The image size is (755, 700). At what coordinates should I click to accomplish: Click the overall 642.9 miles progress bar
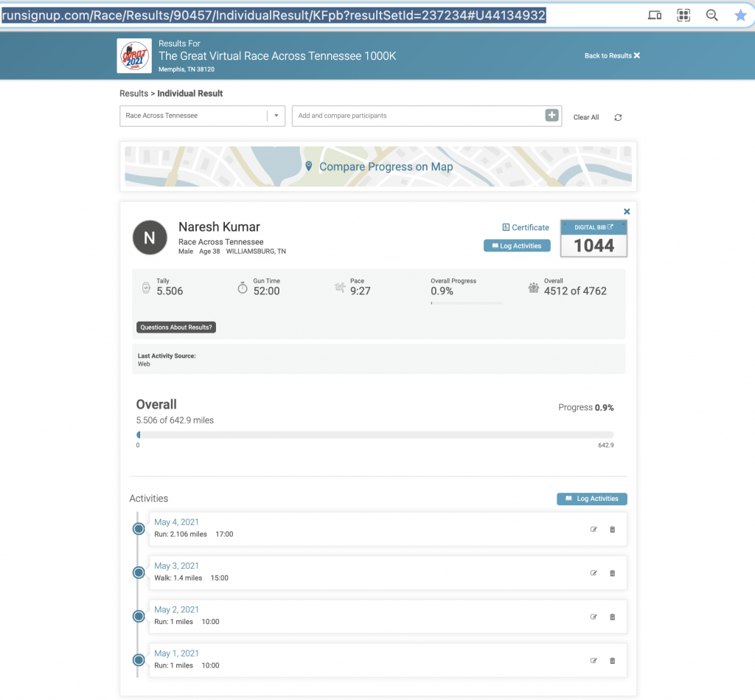pyautogui.click(x=375, y=435)
